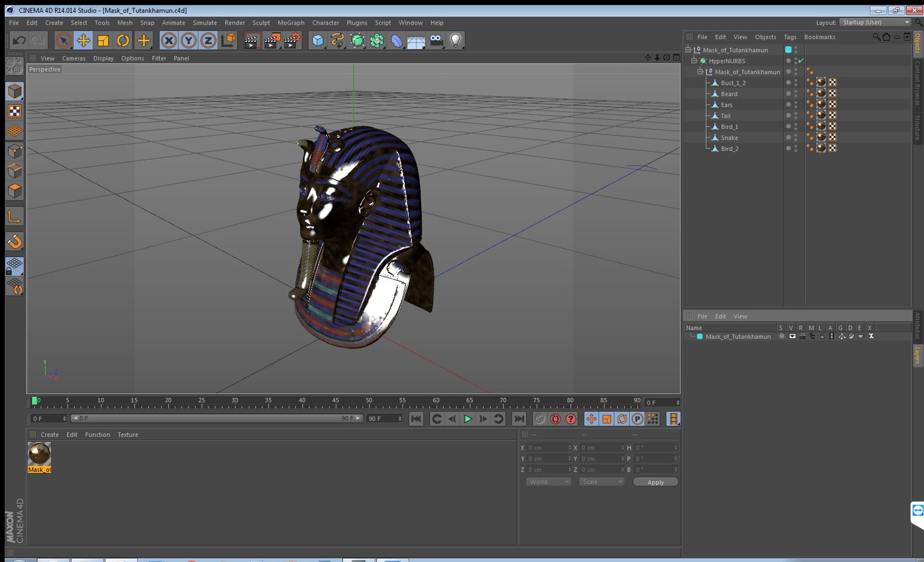Select the Snake object
924x562 pixels.
point(730,137)
